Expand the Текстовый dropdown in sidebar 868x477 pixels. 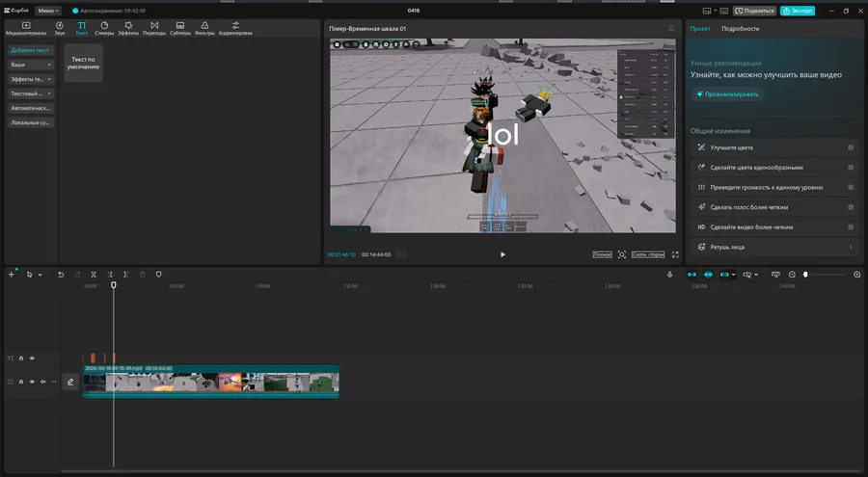point(31,93)
